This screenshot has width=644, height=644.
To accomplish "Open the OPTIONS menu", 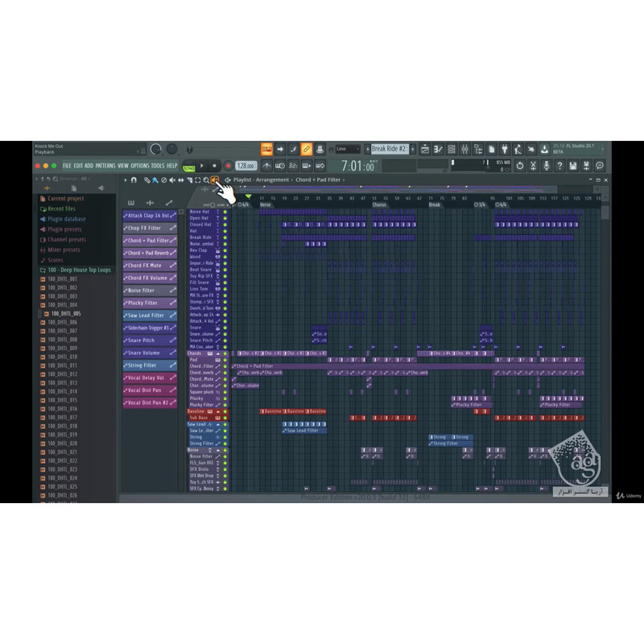I will [x=140, y=166].
